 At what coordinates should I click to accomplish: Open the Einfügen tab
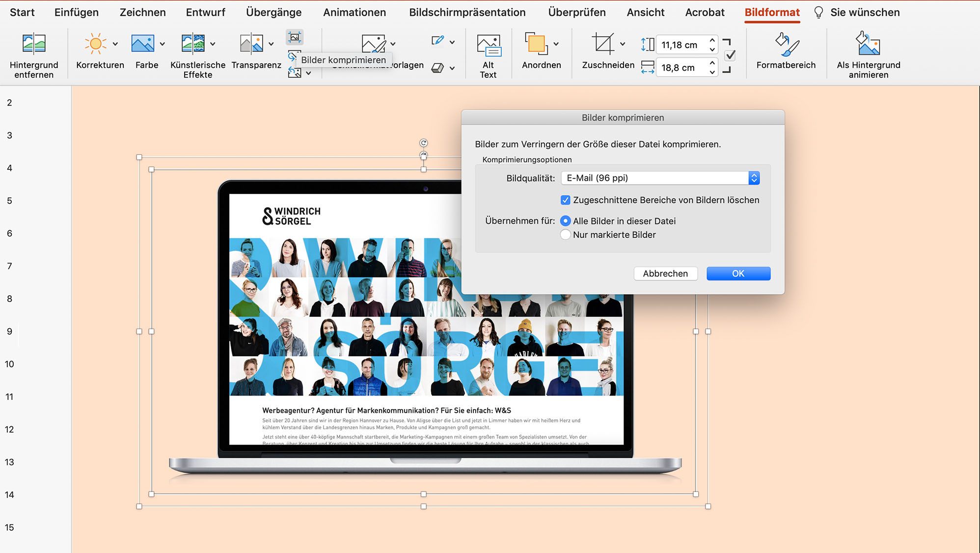(x=77, y=12)
